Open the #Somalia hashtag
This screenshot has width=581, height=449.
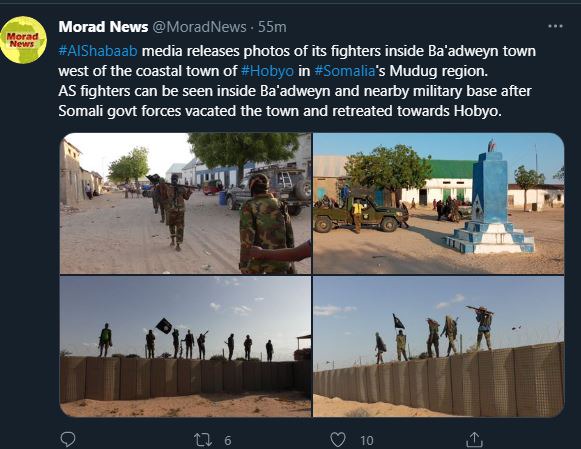(345, 71)
